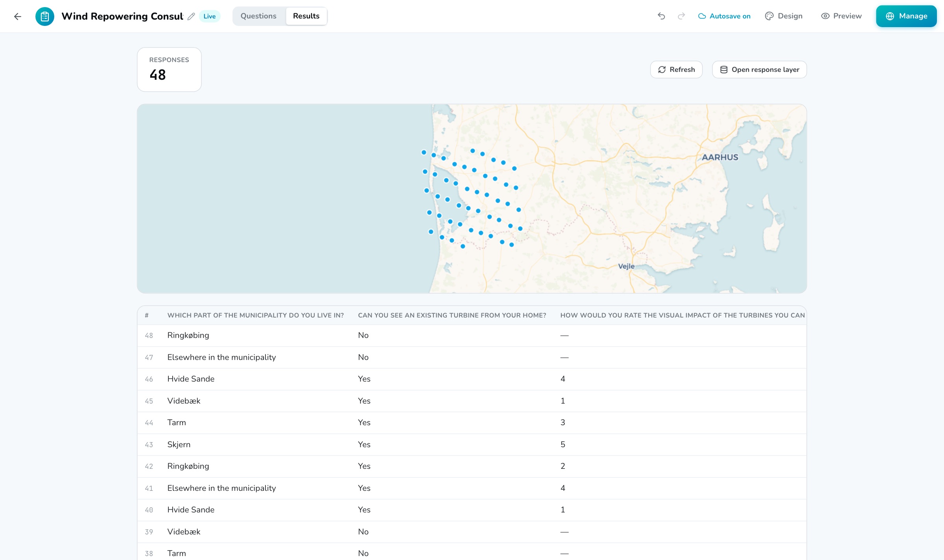Click the 'Which part of the municipality' column header
944x560 pixels.
click(x=256, y=315)
